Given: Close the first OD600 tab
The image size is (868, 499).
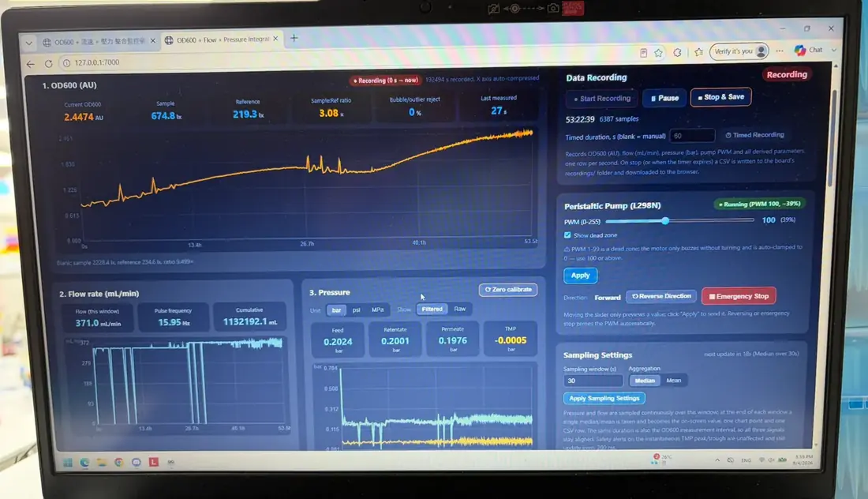Looking at the screenshot, I should coord(153,40).
